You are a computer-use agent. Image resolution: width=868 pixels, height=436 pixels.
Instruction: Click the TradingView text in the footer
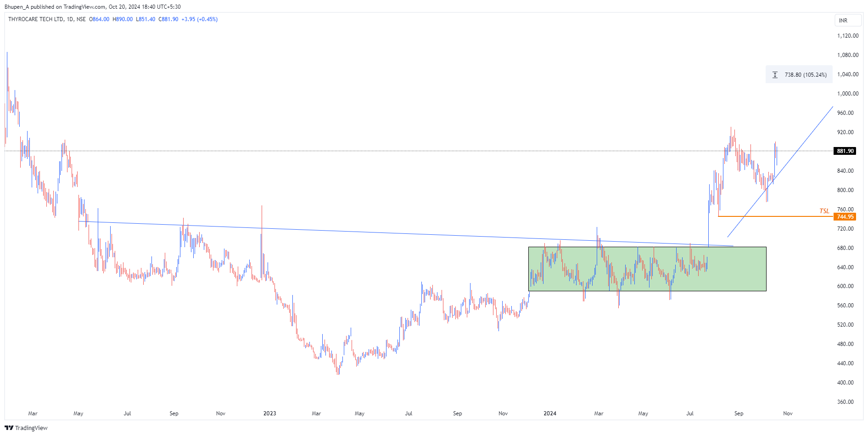(x=31, y=428)
